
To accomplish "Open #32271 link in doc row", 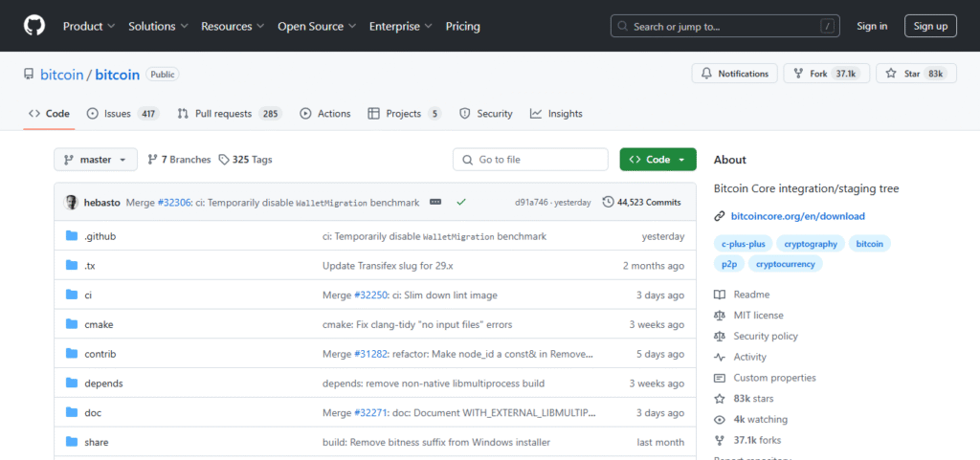I will pyautogui.click(x=372, y=412).
